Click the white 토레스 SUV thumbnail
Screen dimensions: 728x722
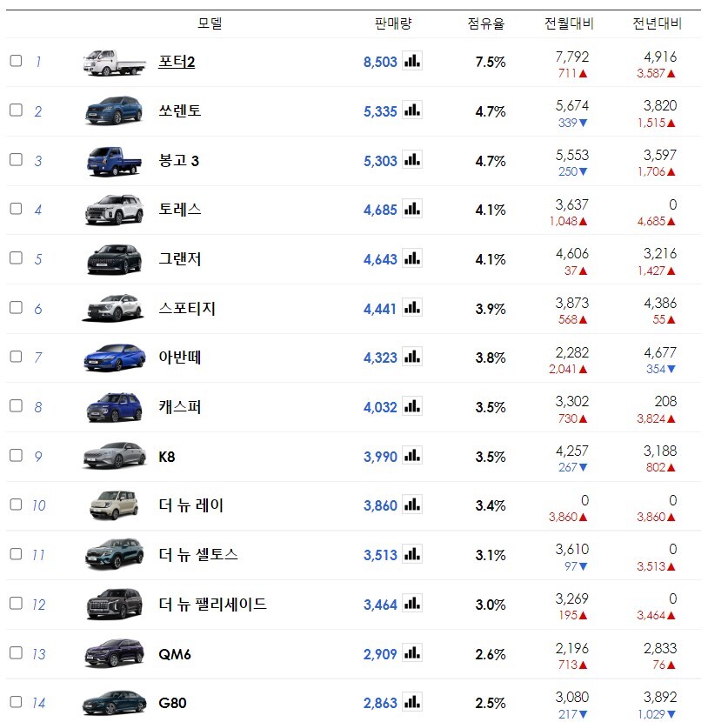tap(115, 210)
